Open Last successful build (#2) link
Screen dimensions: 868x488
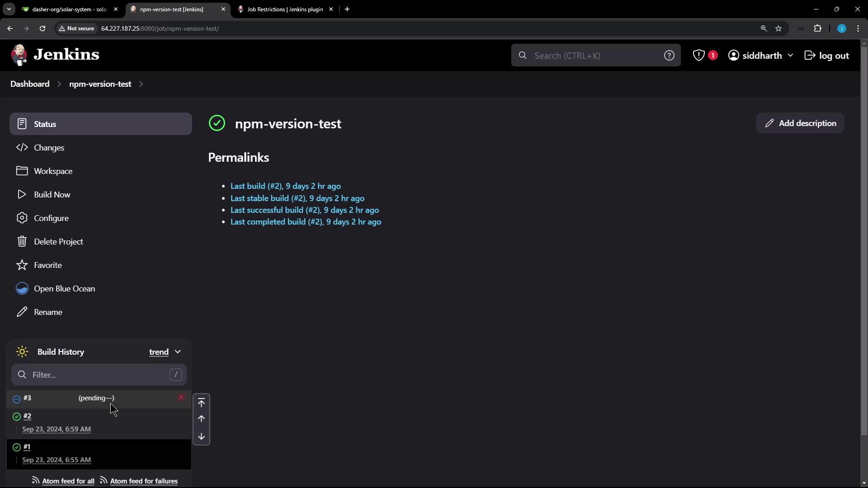(x=305, y=210)
